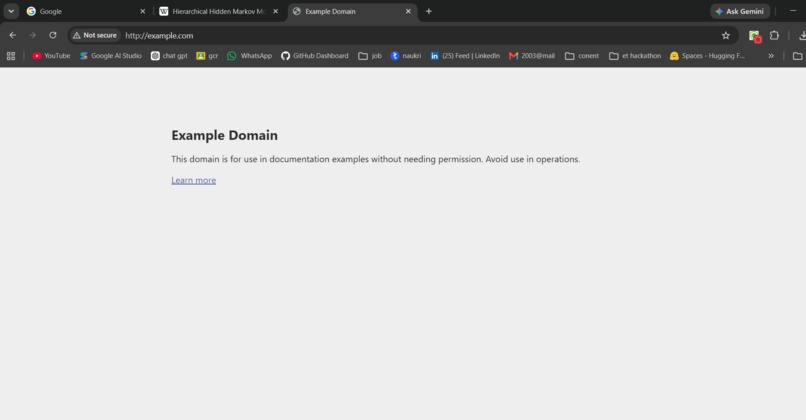The image size is (806, 420).
Task: Close the Hierarchical Hidden Markov tab
Action: [276, 11]
